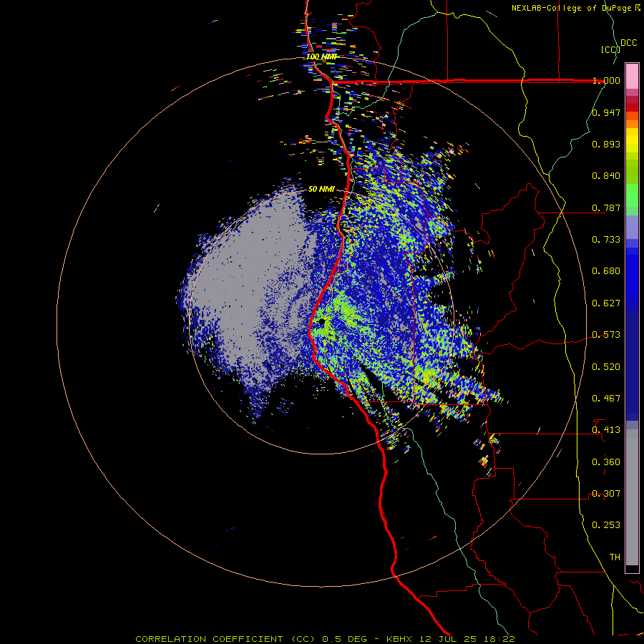This screenshot has height=644, width=644.
Task: Click the 0.5 DEG elevation text in the caption
Action: (x=343, y=639)
